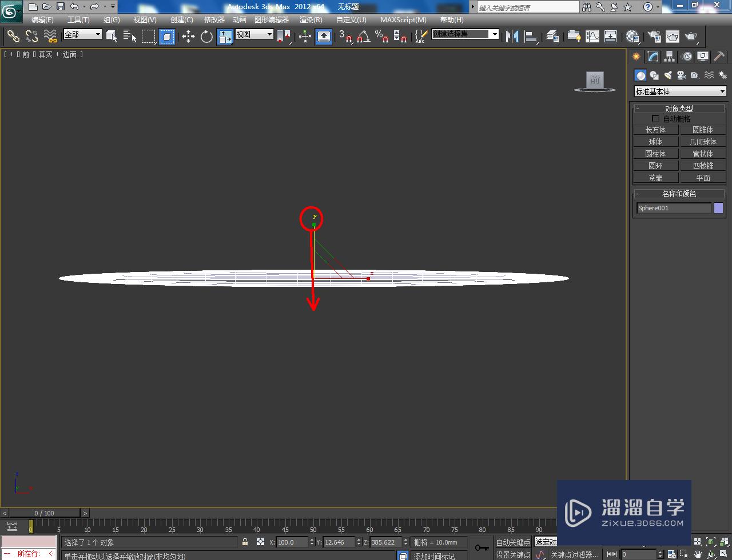Viewport: 732px width, 560px height.
Task: Select the Move tool
Action: [x=188, y=37]
